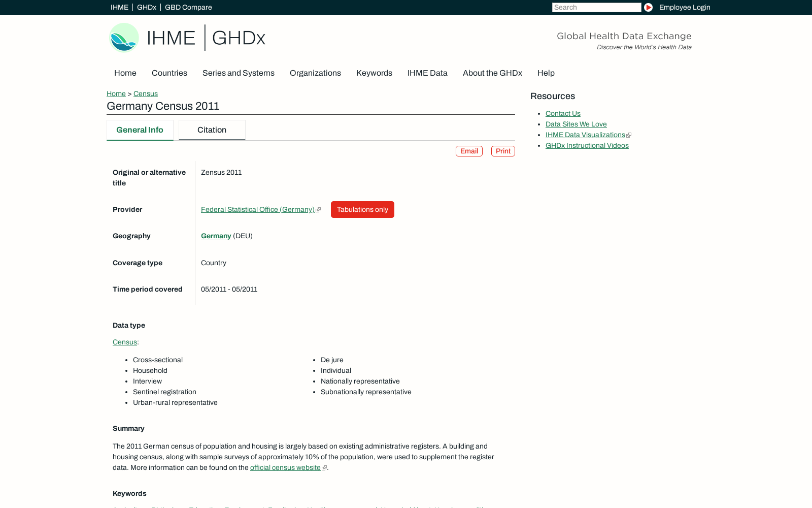Open the Census data type link

tap(125, 342)
